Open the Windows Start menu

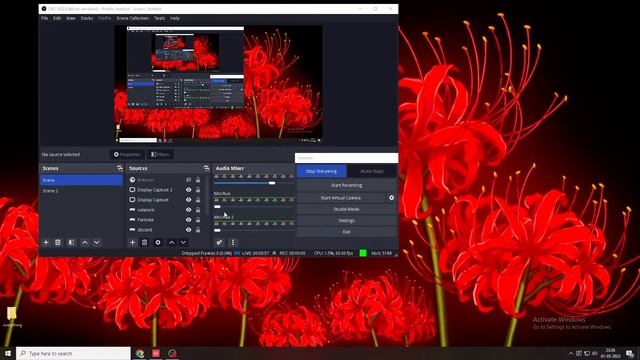8,353
